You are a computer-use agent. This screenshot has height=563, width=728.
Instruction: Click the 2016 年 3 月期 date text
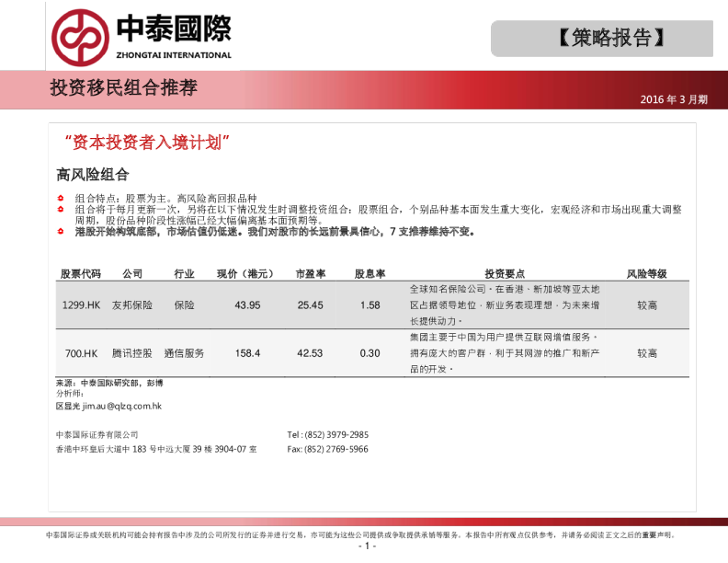(x=674, y=99)
